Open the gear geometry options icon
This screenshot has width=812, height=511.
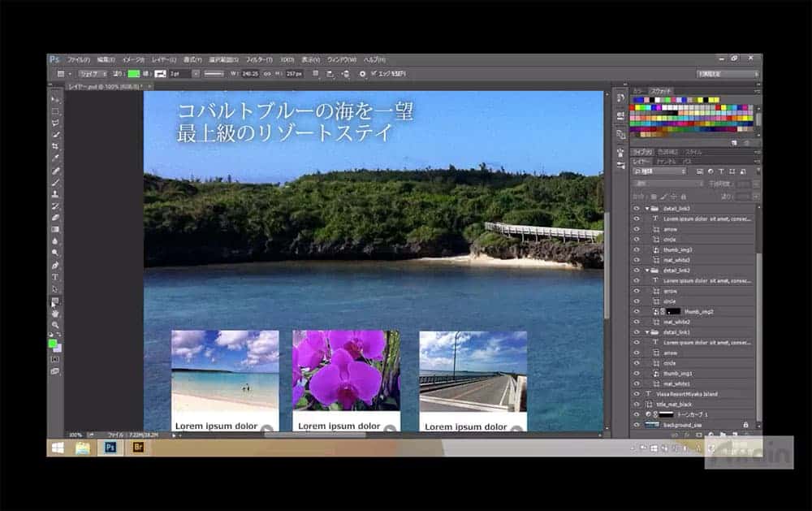pos(362,74)
